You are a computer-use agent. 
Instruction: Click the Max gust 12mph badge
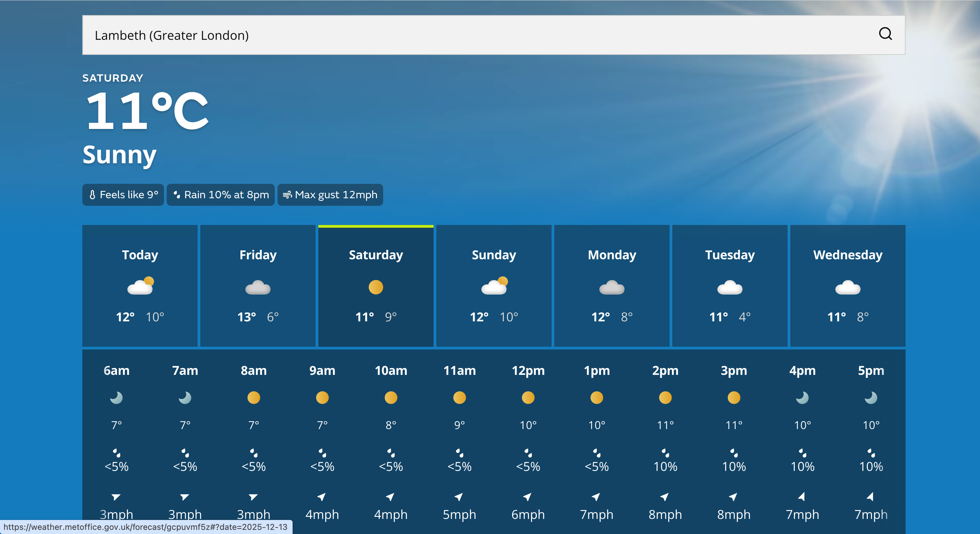(330, 195)
